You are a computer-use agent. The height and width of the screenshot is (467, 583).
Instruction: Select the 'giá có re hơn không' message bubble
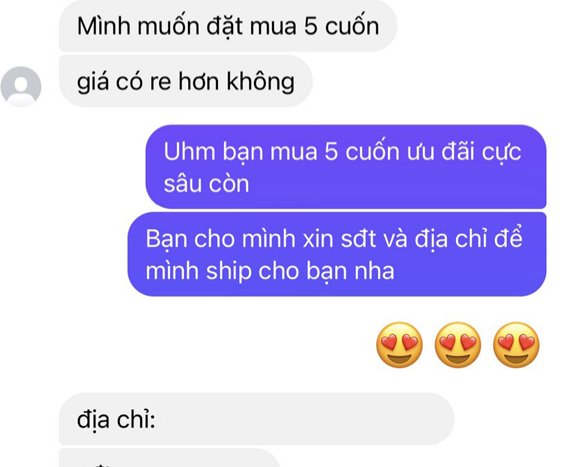[x=186, y=81]
